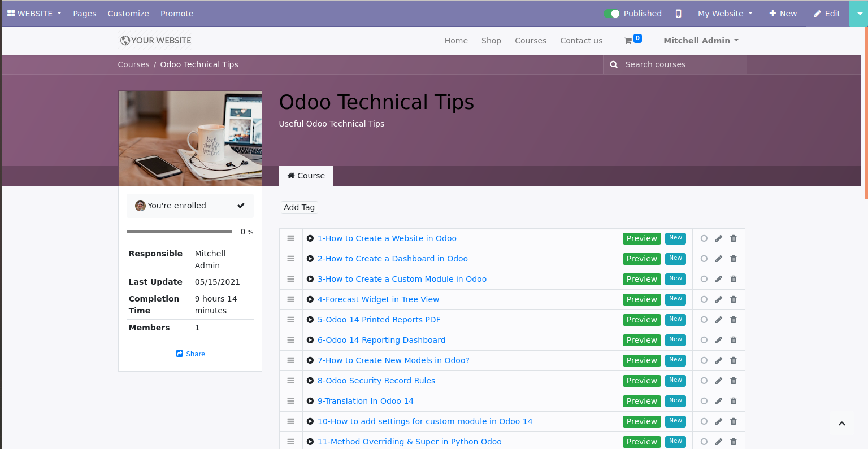Delete lesson 8-Odoo Security Record Rules

pyautogui.click(x=734, y=381)
